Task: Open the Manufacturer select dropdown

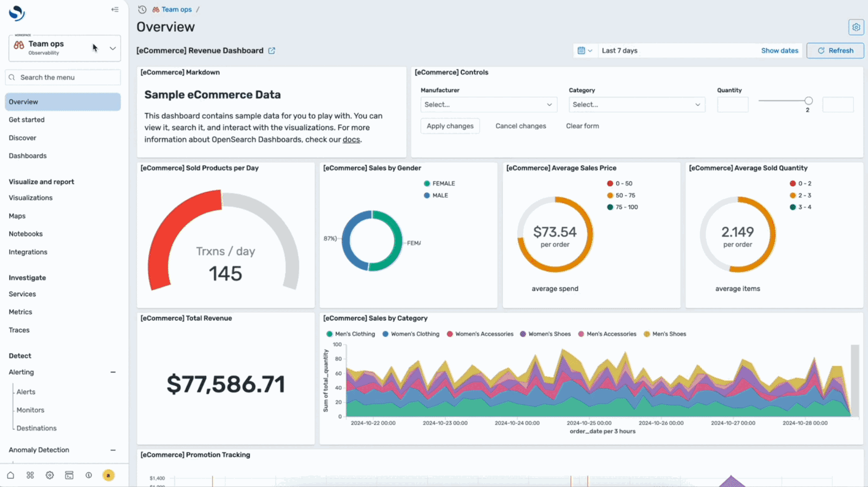Action: click(488, 105)
